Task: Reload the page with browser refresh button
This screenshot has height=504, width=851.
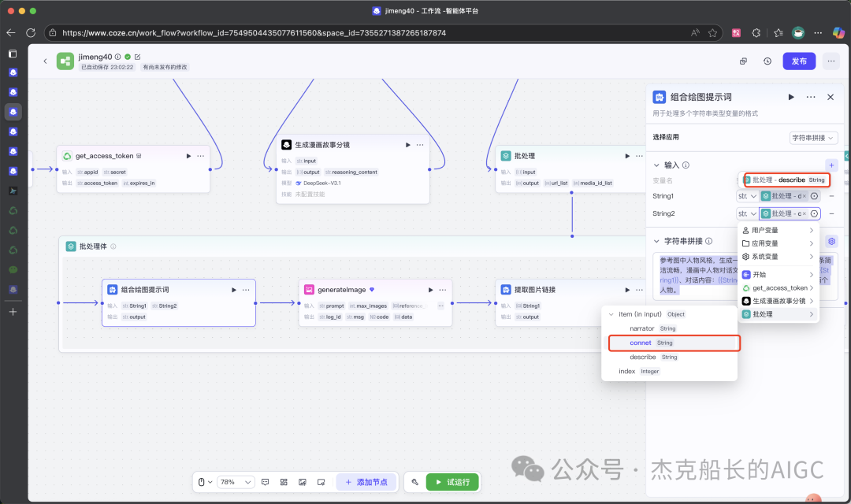Action: click(x=31, y=33)
